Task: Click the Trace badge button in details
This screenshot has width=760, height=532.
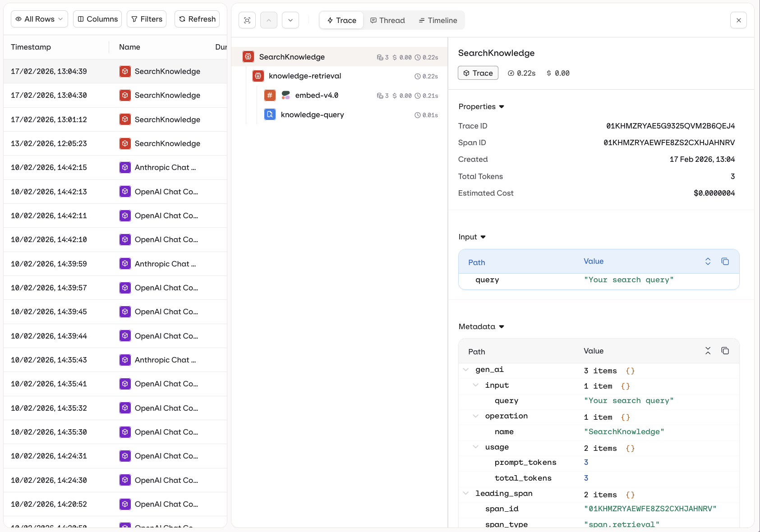Action: pyautogui.click(x=478, y=73)
